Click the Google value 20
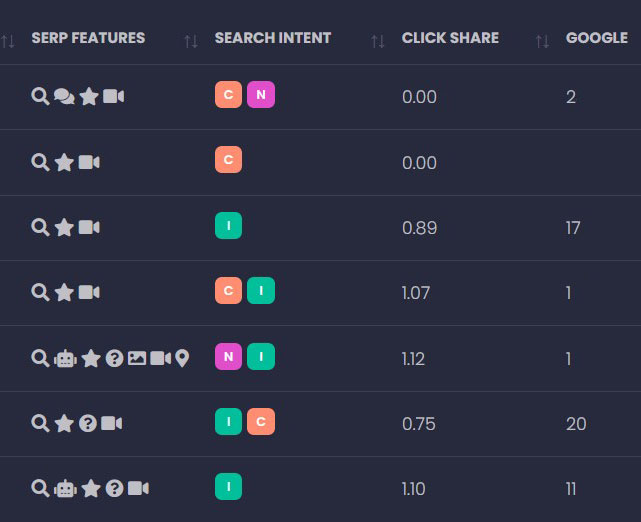 (x=576, y=424)
